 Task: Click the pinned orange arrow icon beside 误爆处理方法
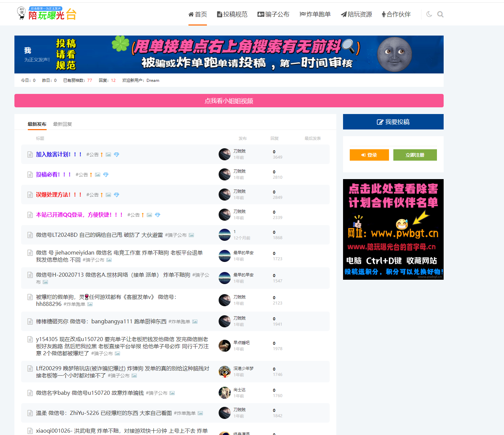[x=101, y=195]
